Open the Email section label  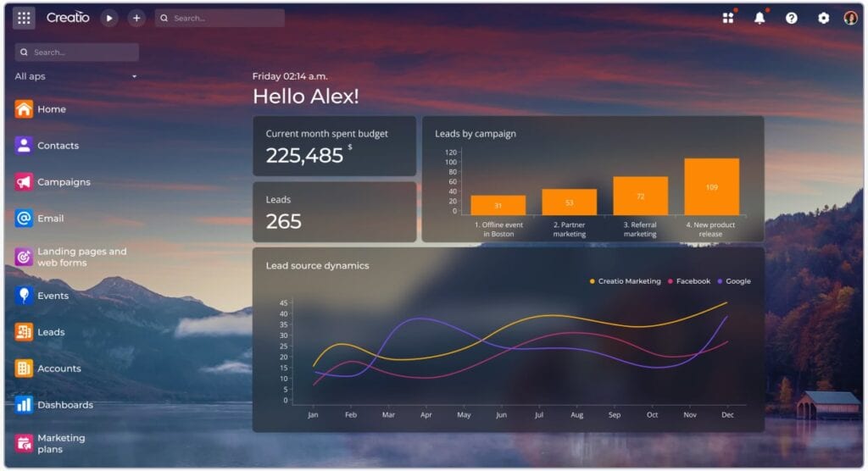50,219
